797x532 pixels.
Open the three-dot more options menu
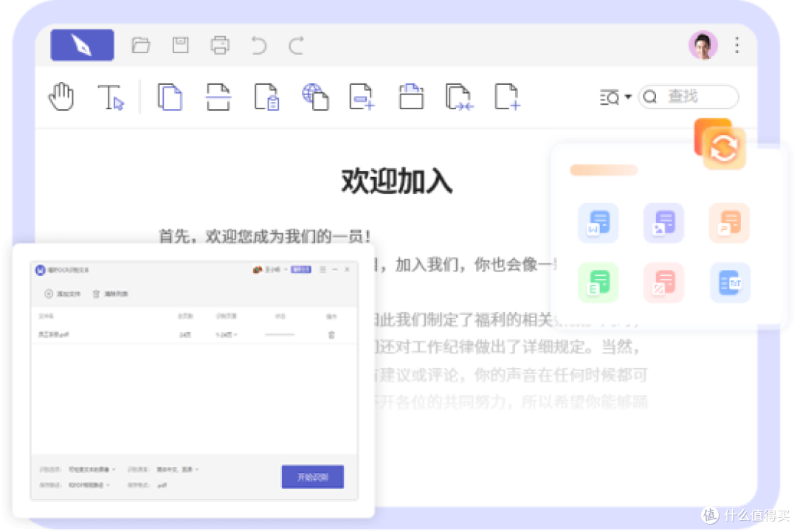tap(737, 45)
